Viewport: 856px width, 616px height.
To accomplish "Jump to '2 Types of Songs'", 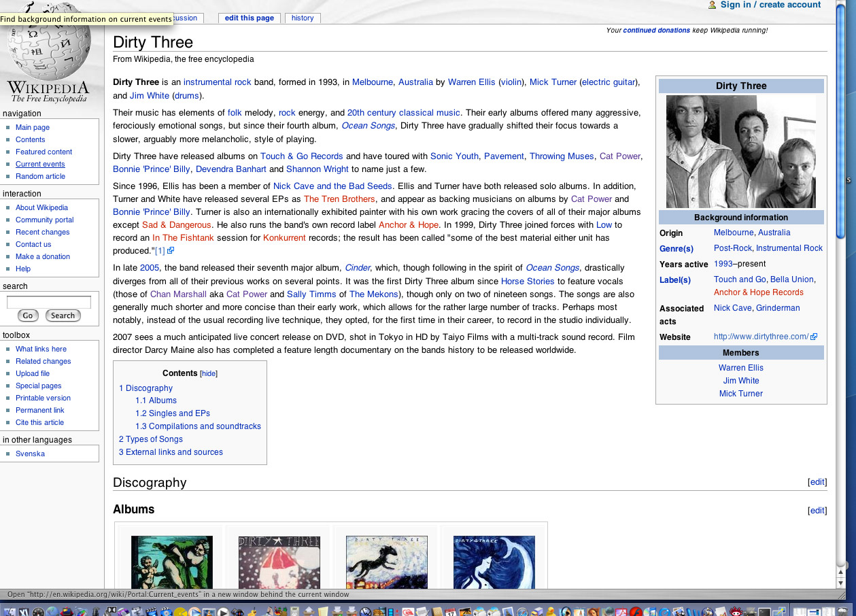I will click(151, 439).
